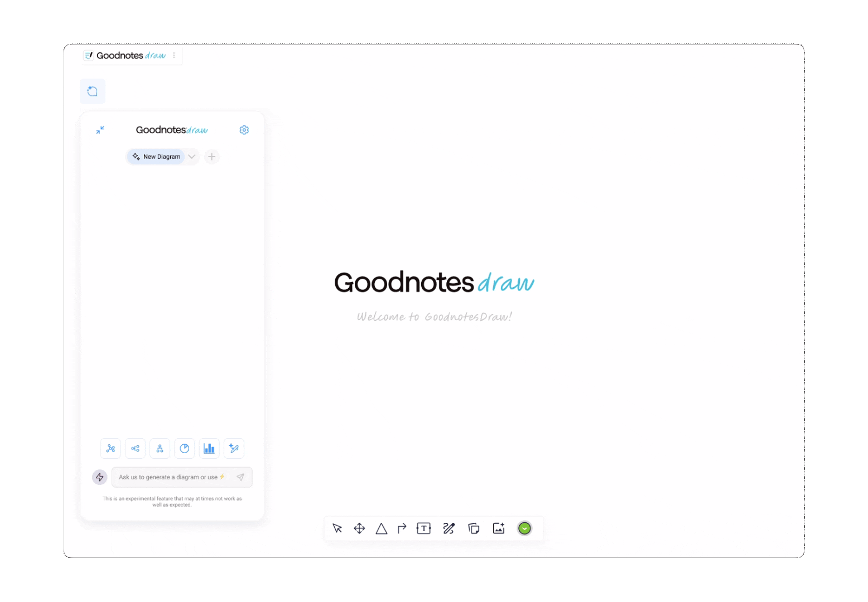Choose the sparkle pen magic draw icon
The height and width of the screenshot is (602, 868).
click(x=234, y=448)
